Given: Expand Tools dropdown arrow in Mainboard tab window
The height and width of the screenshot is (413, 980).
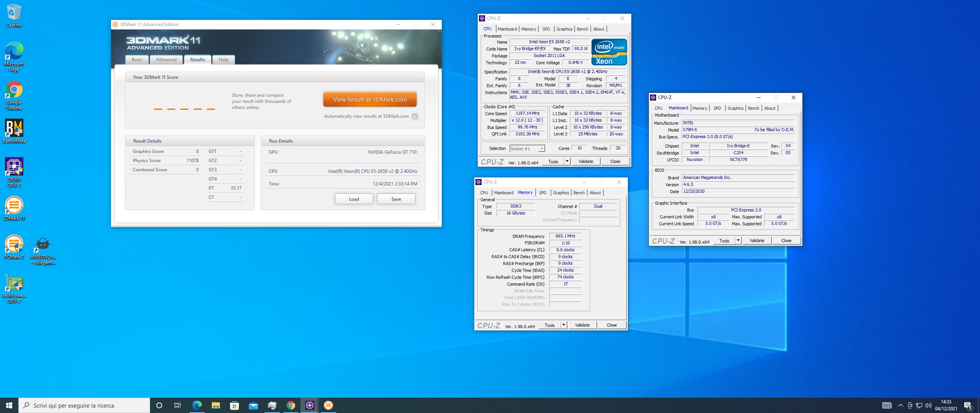Looking at the screenshot, I should pos(738,241).
